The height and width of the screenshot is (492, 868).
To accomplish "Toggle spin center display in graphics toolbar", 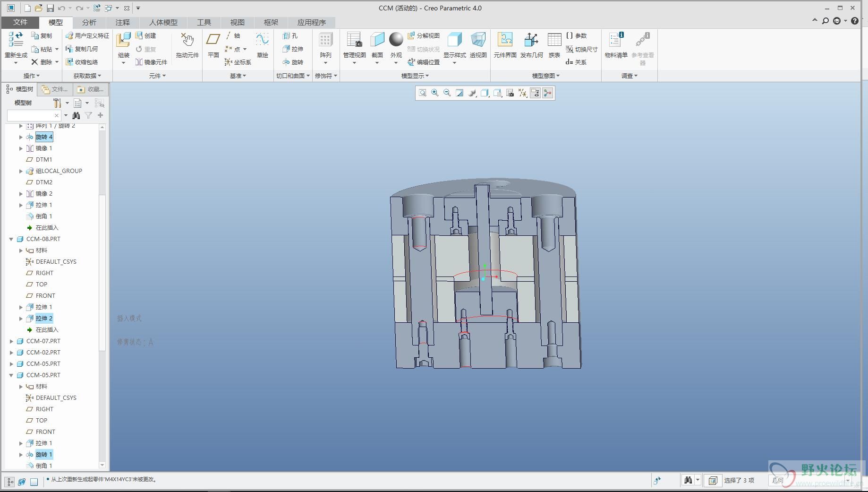I will click(547, 93).
